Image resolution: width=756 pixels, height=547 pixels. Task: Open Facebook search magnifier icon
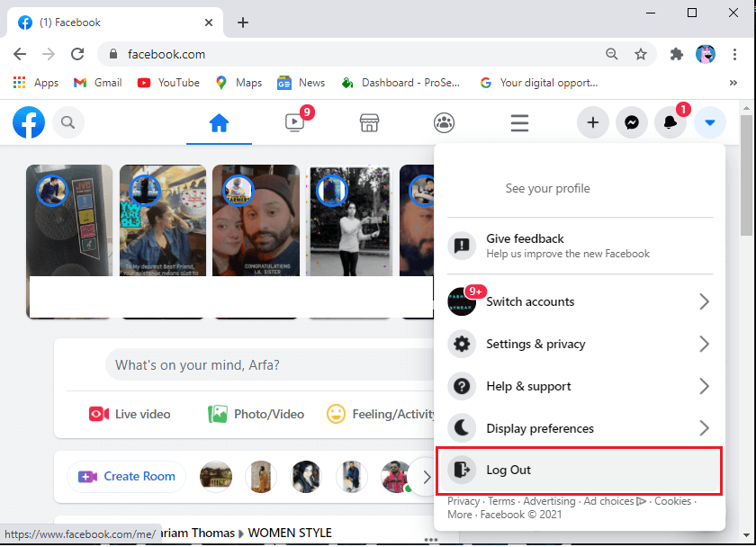68,122
